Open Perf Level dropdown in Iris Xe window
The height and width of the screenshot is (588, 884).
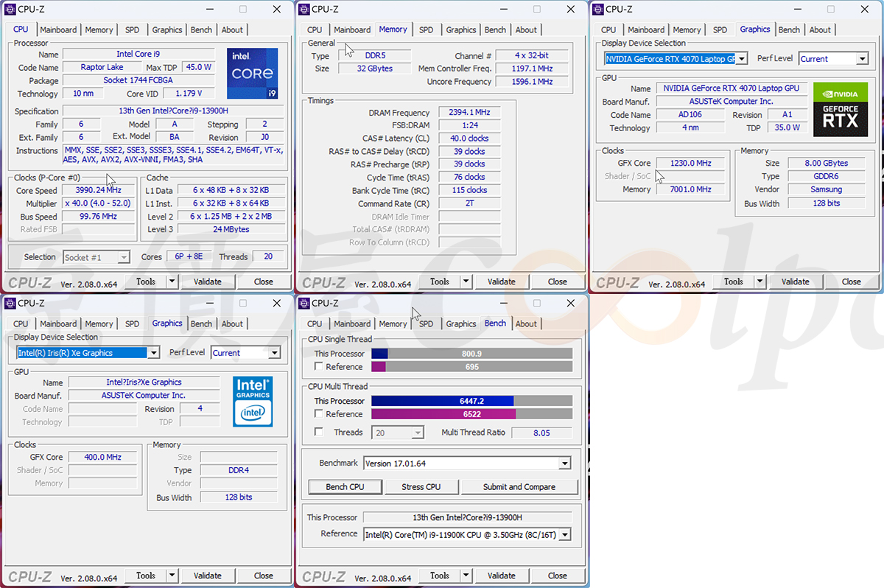pos(274,352)
